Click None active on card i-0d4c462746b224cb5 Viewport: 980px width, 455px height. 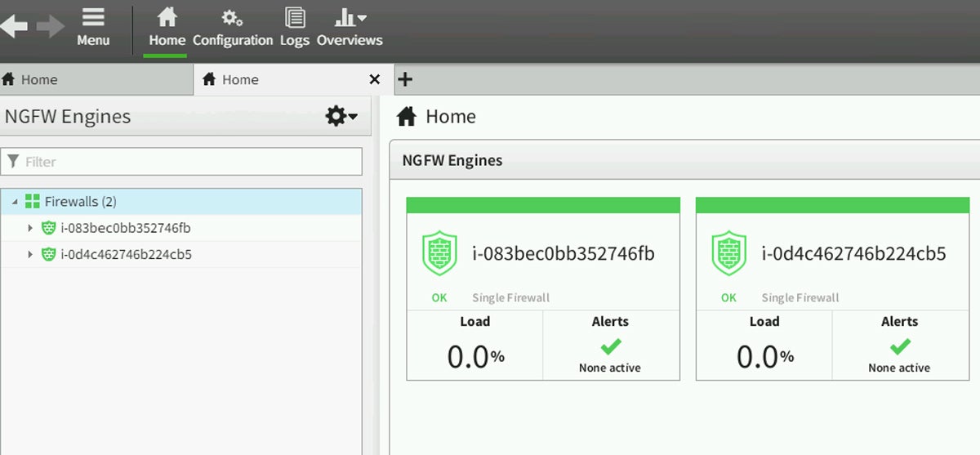[x=899, y=368]
